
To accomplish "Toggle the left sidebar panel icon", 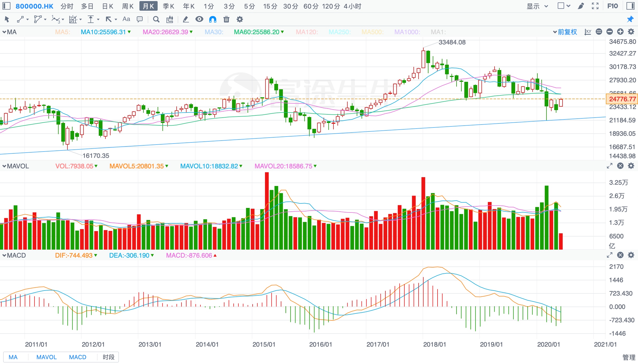I will coord(6,6).
